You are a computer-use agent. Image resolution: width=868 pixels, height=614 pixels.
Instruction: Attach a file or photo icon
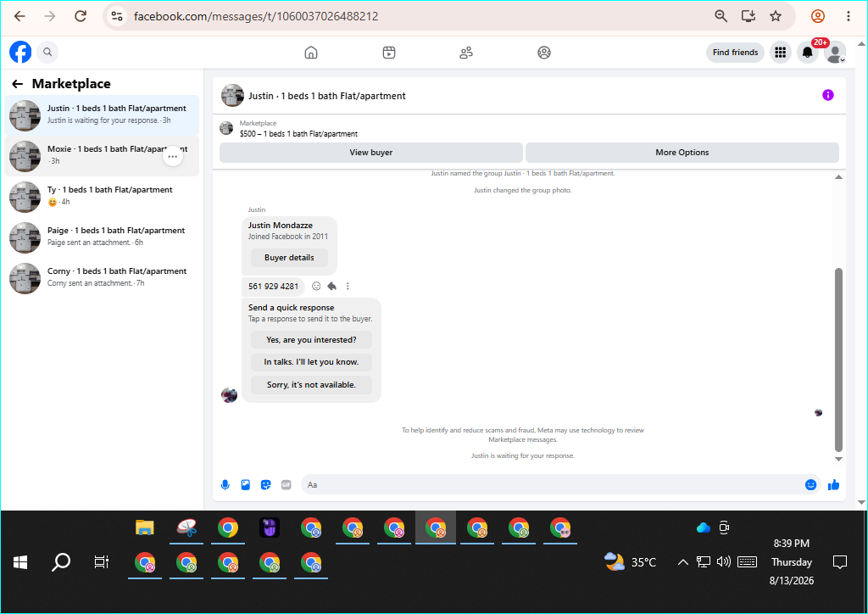(x=245, y=485)
